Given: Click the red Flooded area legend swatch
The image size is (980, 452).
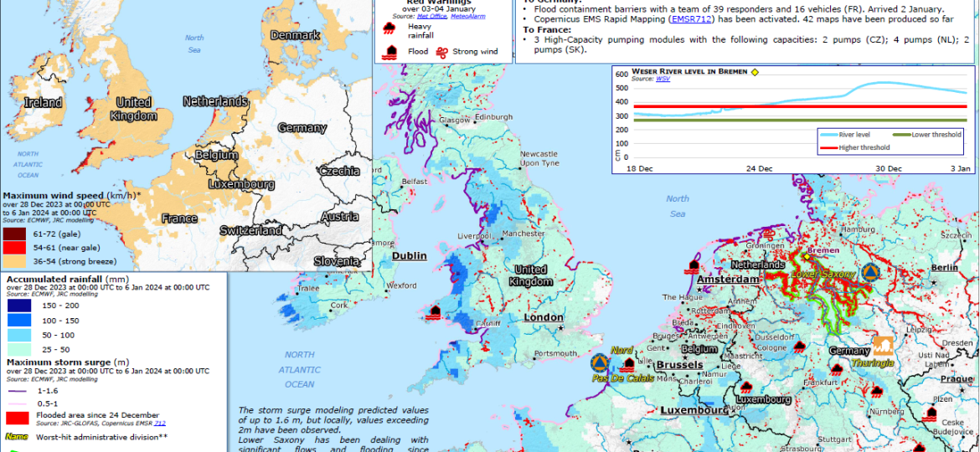Looking at the screenshot, I should click(x=18, y=416).
